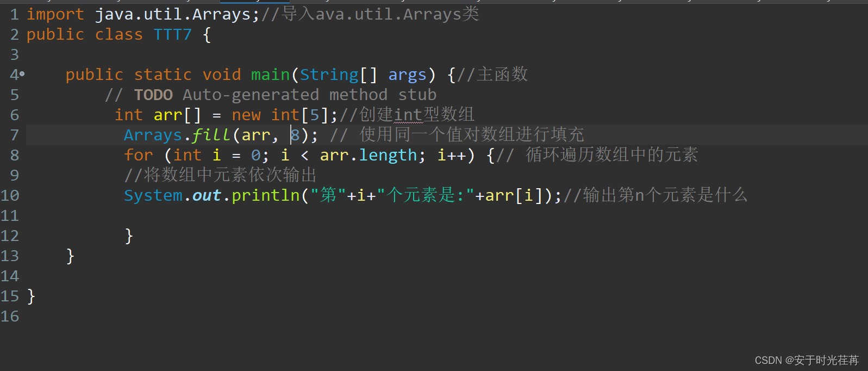This screenshot has height=371, width=868.
Task: Click the 'System' class name on line 10
Action: pyautogui.click(x=153, y=195)
